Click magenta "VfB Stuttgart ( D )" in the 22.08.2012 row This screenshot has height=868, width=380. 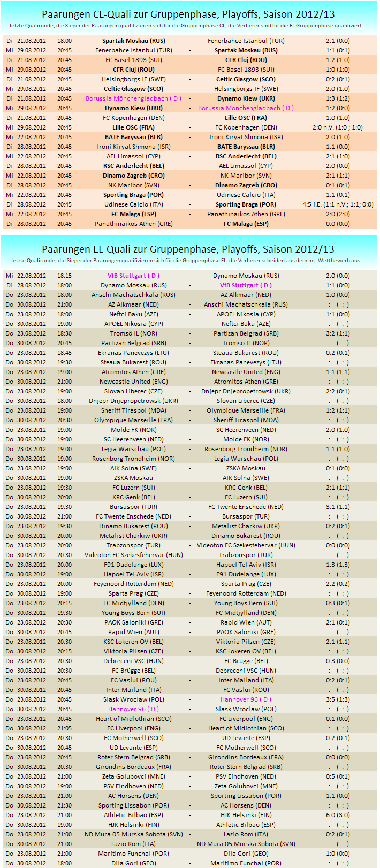(134, 276)
